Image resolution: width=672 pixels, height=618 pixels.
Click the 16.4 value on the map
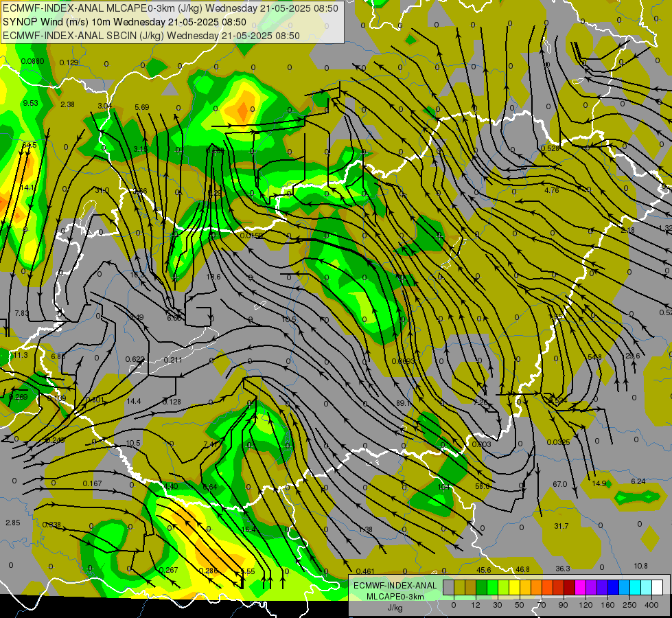pos(248,529)
